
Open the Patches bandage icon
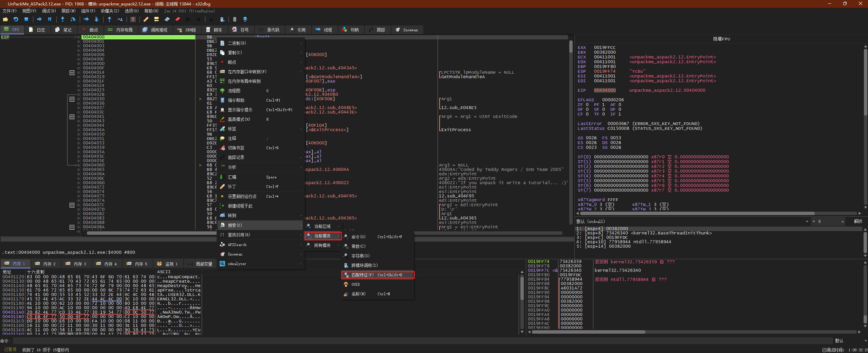146,19
